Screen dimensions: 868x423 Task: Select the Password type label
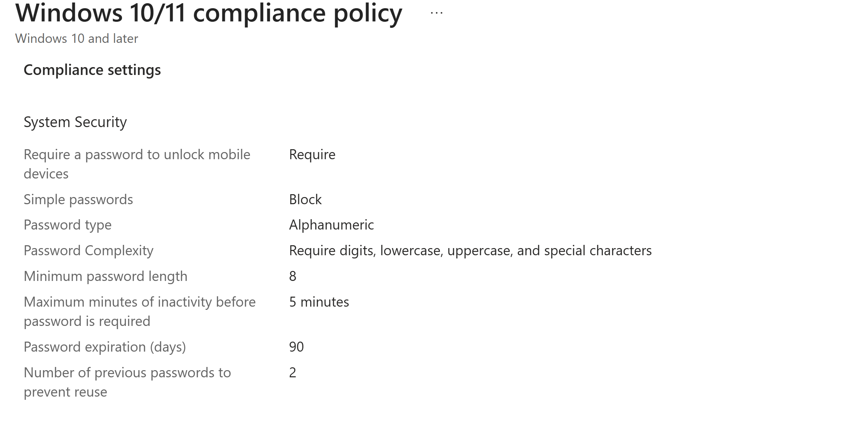[x=67, y=225]
